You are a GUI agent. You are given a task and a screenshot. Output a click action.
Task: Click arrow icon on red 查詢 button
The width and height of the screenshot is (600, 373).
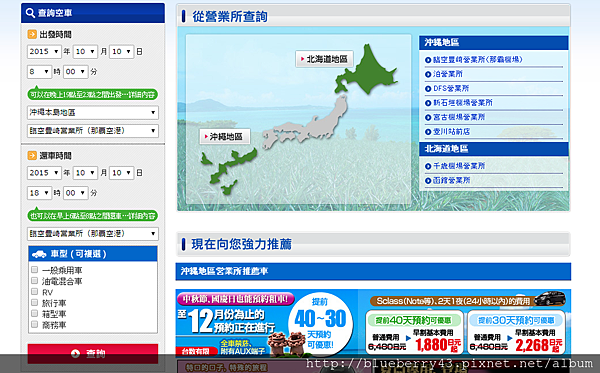[75, 353]
